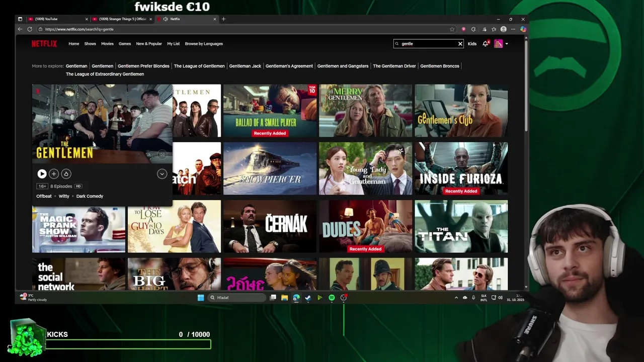Show hidden system tray icons
This screenshot has width=644, height=362.
[456, 298]
